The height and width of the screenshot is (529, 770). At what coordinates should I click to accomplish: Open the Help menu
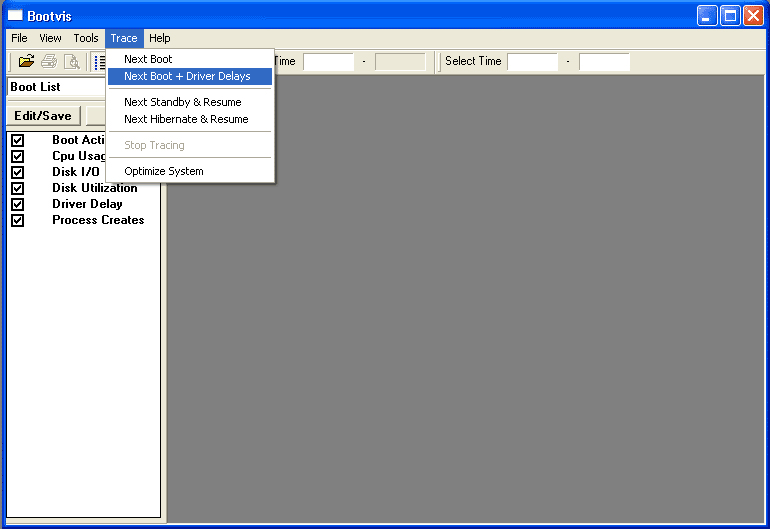(x=160, y=38)
